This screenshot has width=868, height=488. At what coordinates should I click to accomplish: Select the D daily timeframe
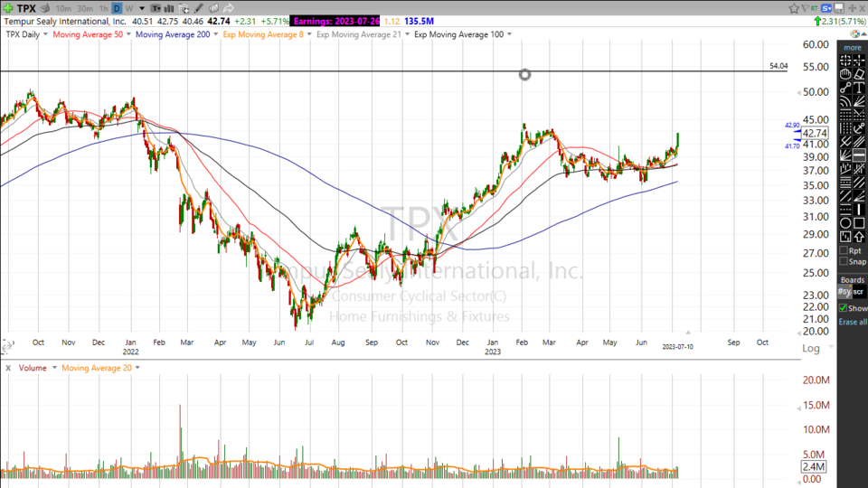(x=117, y=8)
